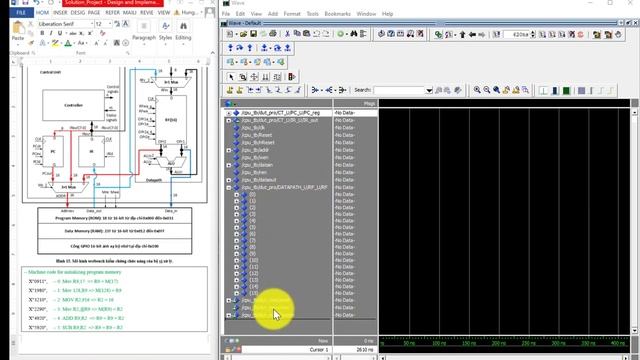Click the Open folder icon in Wave toolbar
640x360 pixels.
tap(244, 34)
